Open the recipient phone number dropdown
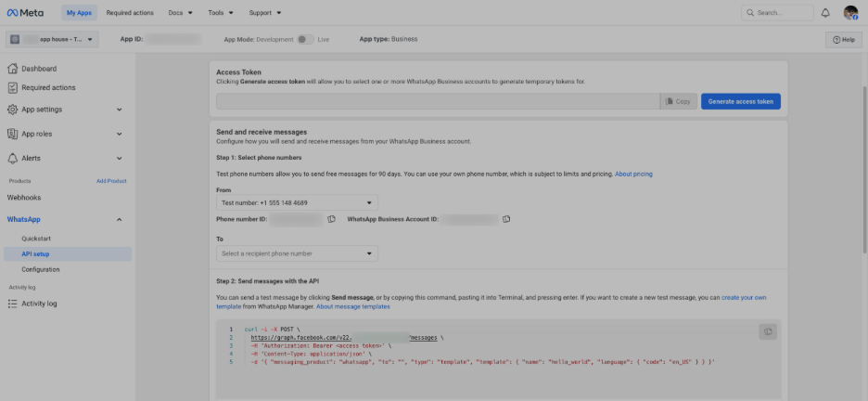This screenshot has width=868, height=401. point(298,253)
